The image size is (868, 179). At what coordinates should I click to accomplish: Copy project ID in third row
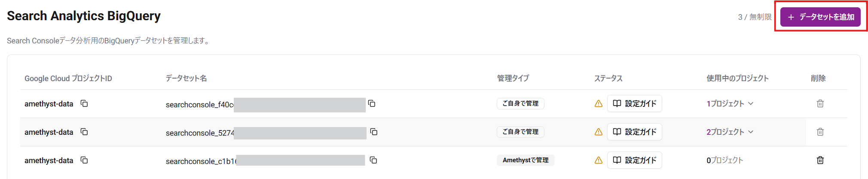(84, 160)
